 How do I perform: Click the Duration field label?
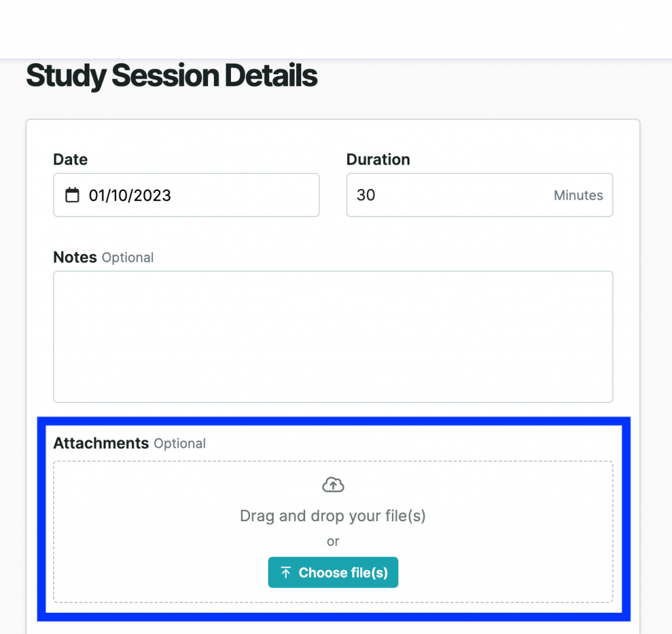[378, 159]
